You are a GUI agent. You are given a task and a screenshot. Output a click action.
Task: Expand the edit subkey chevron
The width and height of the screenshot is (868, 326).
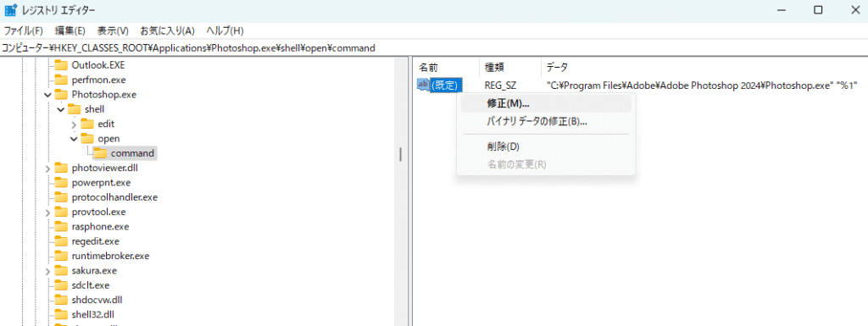pyautogui.click(x=75, y=124)
